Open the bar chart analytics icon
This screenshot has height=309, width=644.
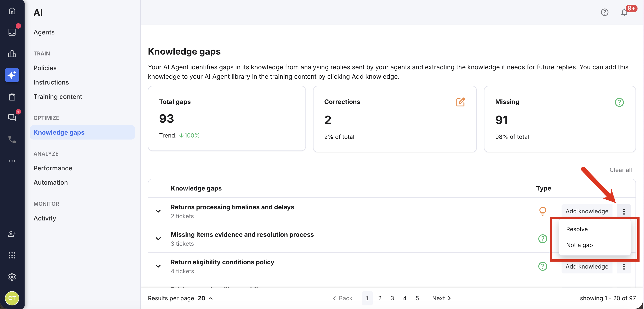[x=12, y=53]
